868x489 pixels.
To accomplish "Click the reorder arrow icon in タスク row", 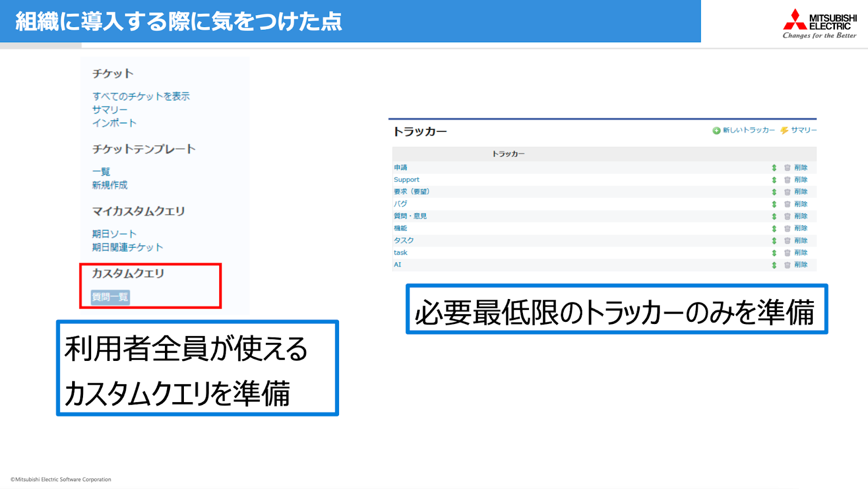I will click(774, 240).
